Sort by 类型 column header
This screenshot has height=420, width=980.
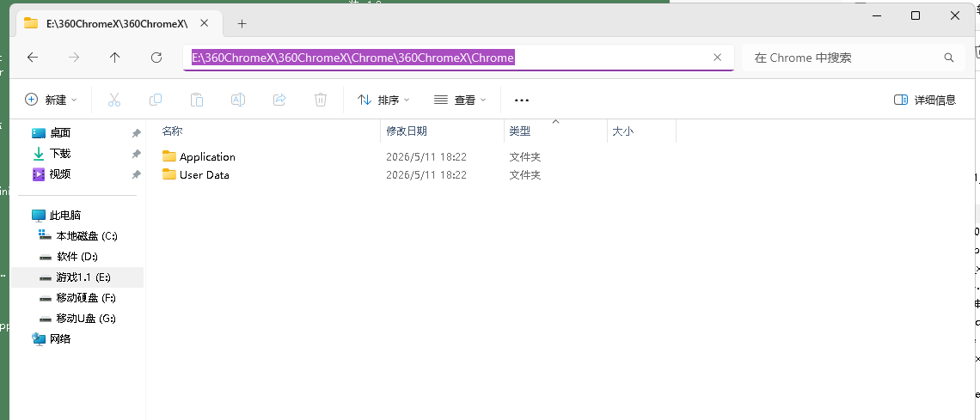coord(520,131)
